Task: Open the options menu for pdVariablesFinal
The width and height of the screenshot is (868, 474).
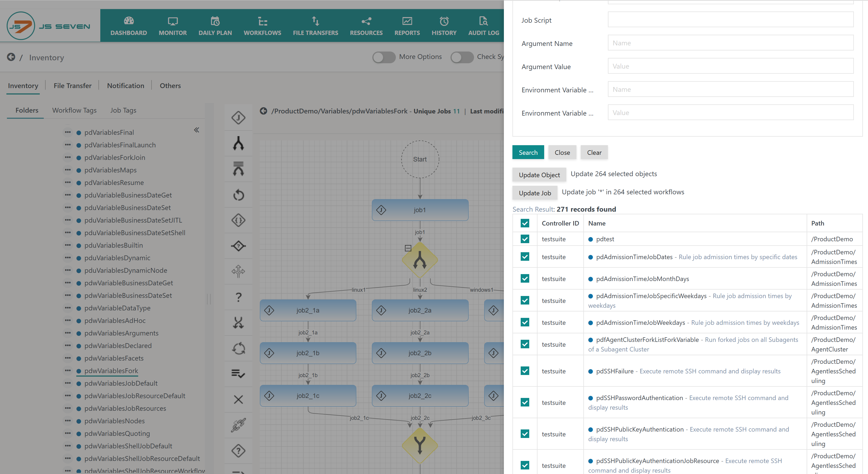Action: (68, 132)
